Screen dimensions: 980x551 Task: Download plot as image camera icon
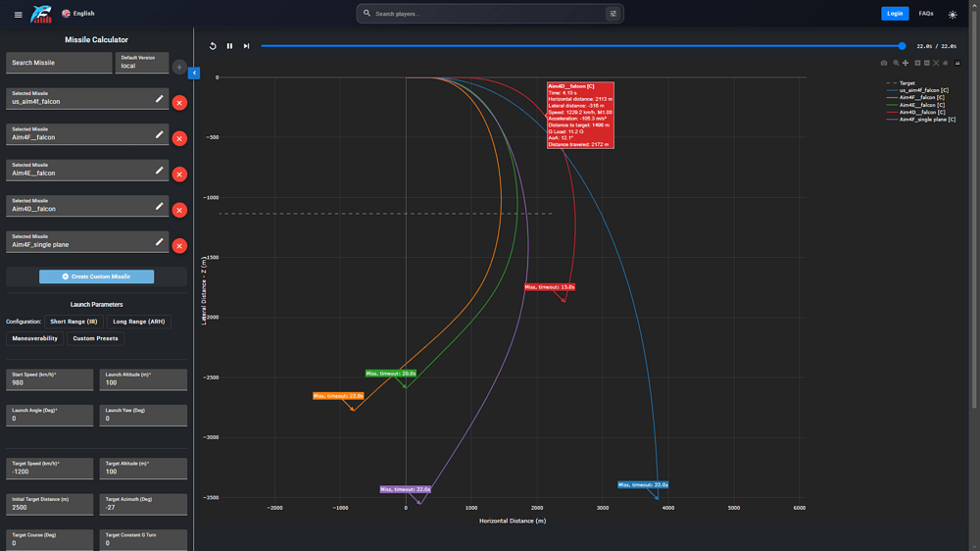click(884, 63)
